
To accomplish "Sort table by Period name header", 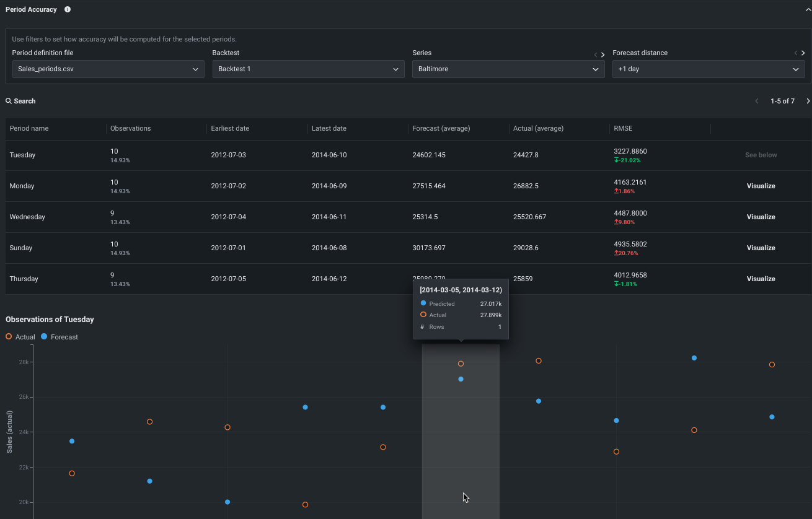I will click(29, 128).
